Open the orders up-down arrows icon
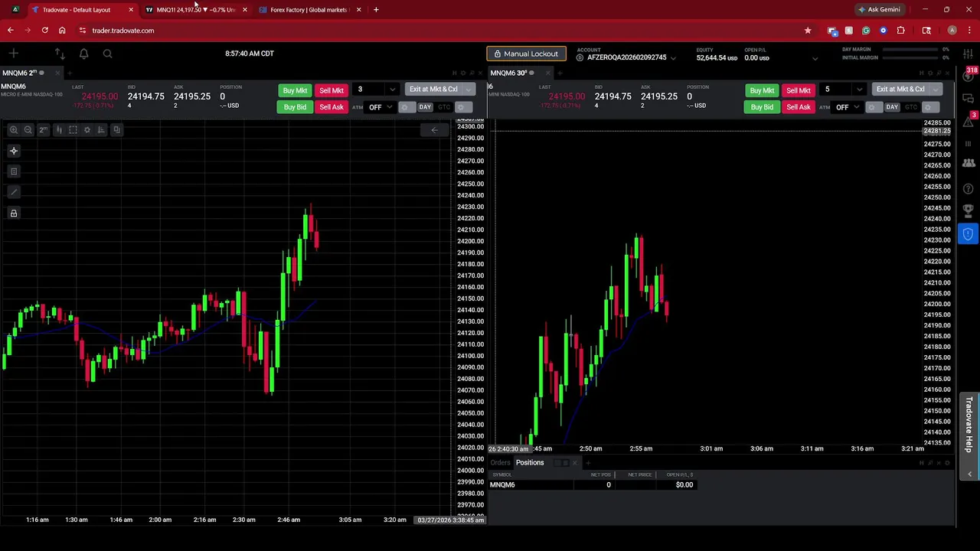 (60, 54)
